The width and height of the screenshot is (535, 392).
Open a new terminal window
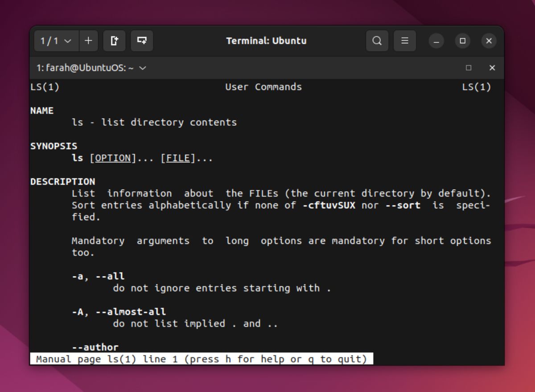coord(114,41)
